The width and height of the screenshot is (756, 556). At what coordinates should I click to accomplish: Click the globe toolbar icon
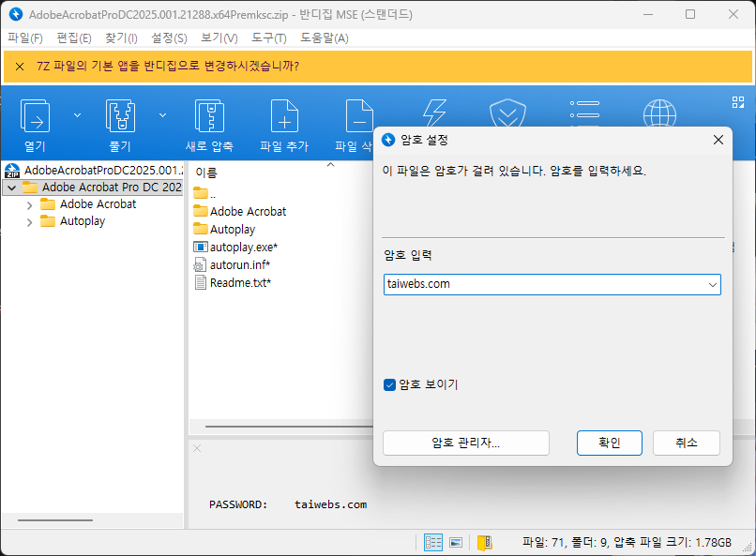(x=659, y=113)
